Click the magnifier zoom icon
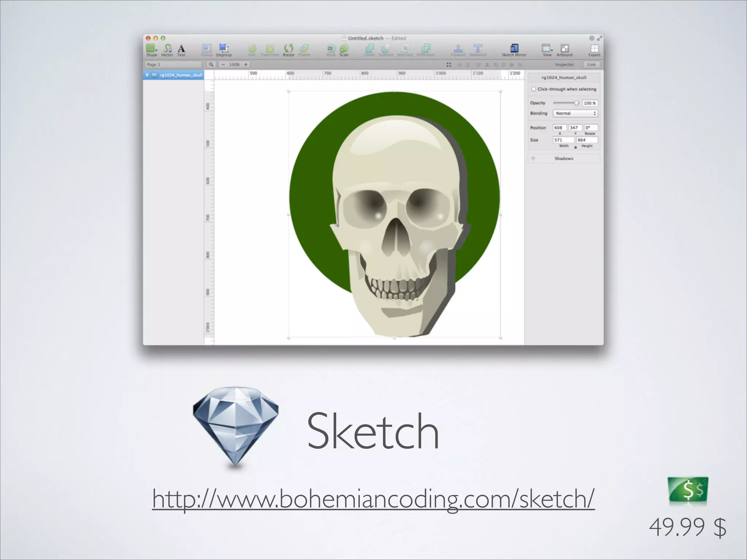This screenshot has width=747, height=560. [x=211, y=65]
